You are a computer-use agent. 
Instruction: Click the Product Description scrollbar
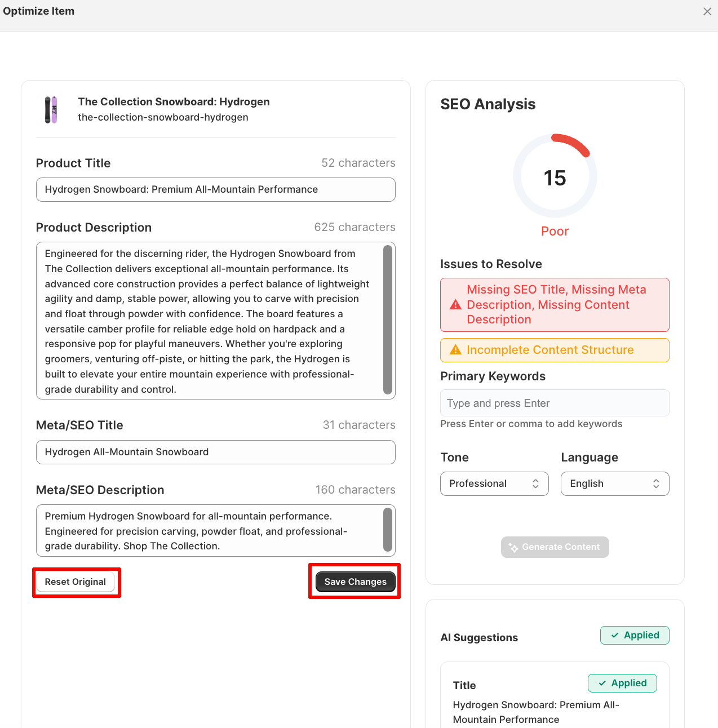(387, 320)
